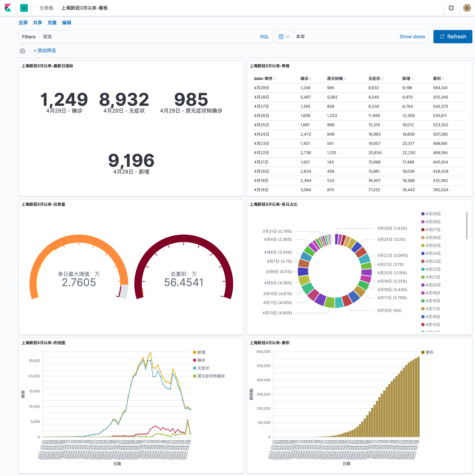Click pie label 4月29日 (1.63%)
The width and height of the screenshot is (475, 476).
click(x=392, y=228)
